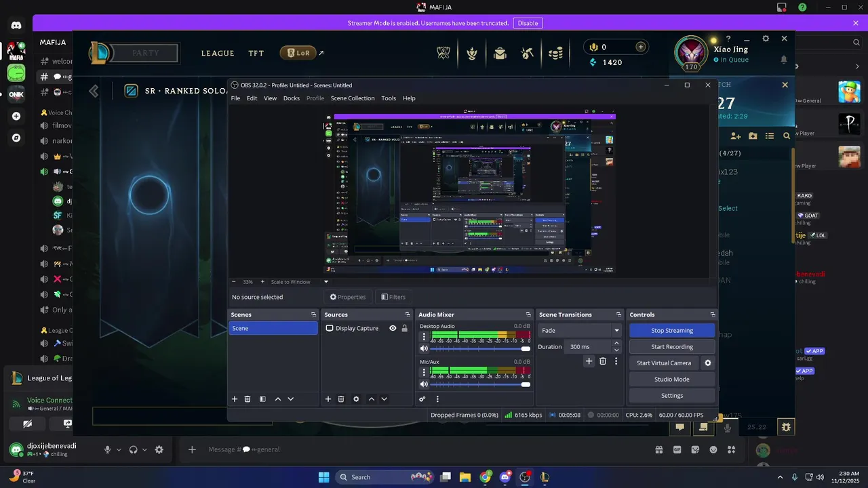Move scene up in Scenes panel
The image size is (868, 488).
coord(278,399)
